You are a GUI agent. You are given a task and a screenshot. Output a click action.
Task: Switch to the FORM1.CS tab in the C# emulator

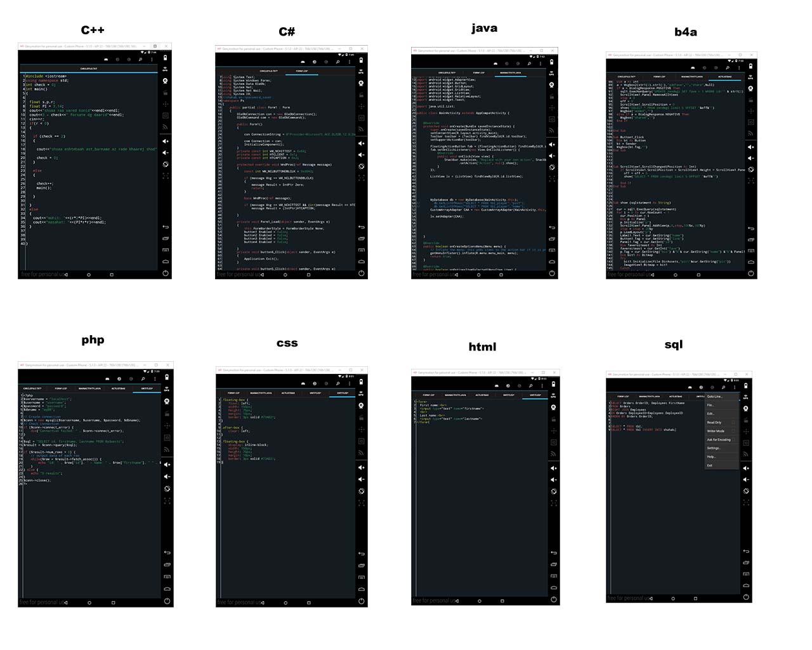point(302,71)
